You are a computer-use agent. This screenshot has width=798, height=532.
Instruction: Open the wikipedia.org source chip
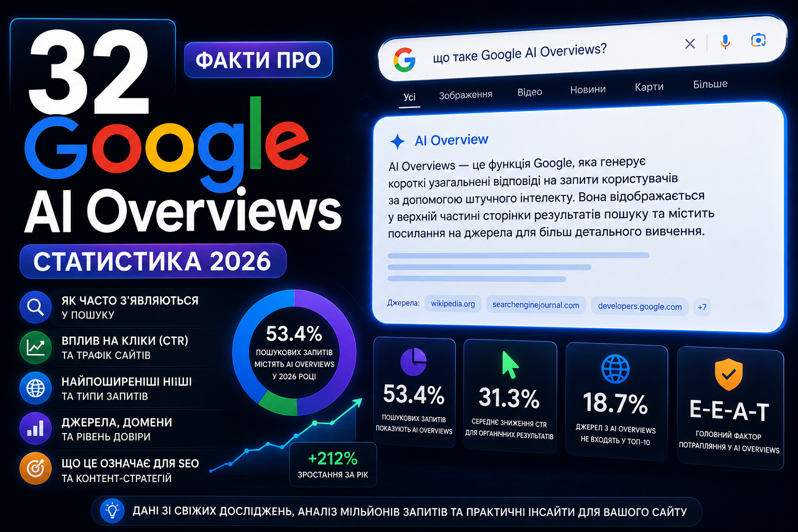click(453, 303)
